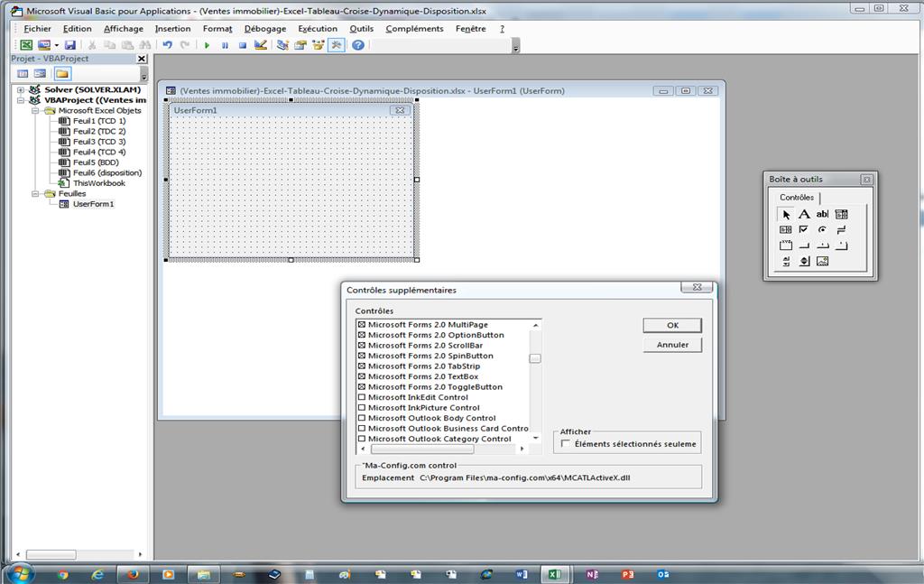Undo the last action with the blue arrow
This screenshot has height=584, width=924.
click(167, 45)
